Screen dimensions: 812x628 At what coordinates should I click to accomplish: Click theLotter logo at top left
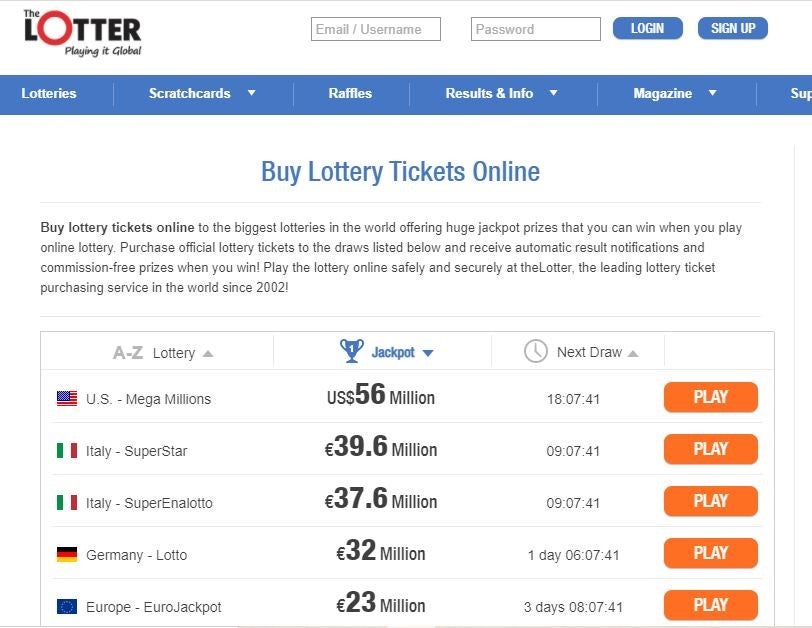(82, 33)
